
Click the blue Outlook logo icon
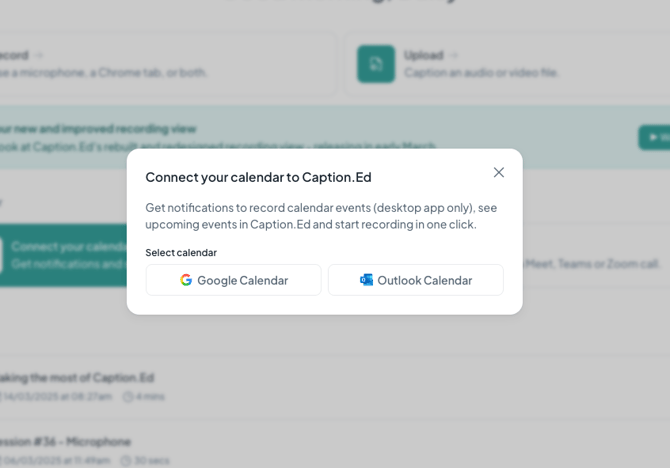click(x=366, y=280)
